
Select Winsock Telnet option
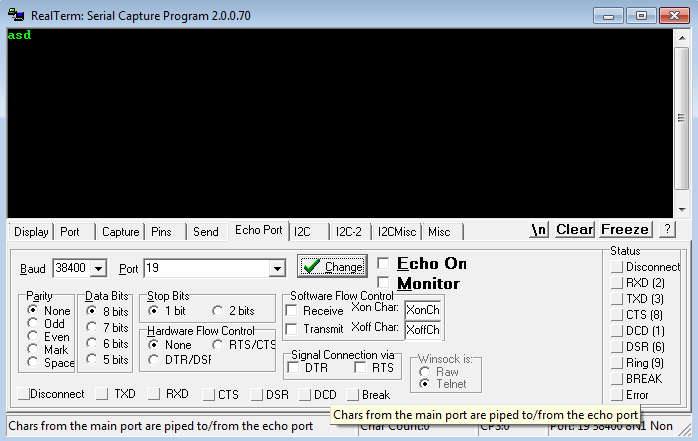coord(425,384)
